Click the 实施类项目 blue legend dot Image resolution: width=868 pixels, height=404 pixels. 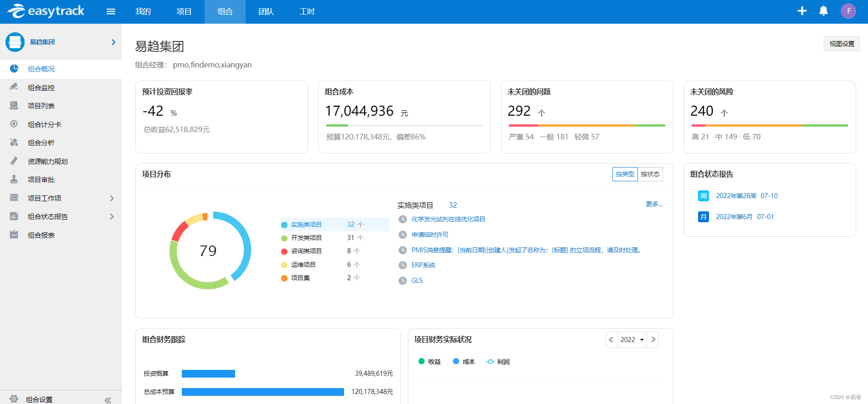point(284,225)
